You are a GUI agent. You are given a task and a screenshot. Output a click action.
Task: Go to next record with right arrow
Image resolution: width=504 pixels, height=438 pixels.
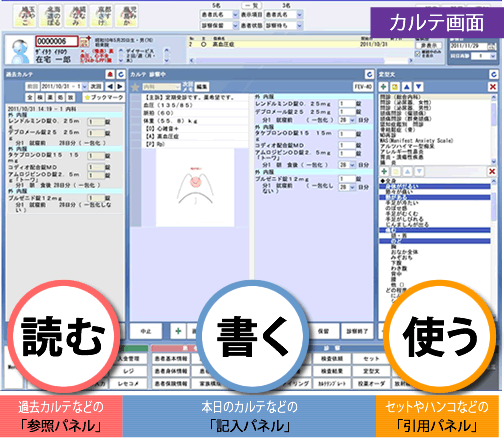click(x=120, y=87)
